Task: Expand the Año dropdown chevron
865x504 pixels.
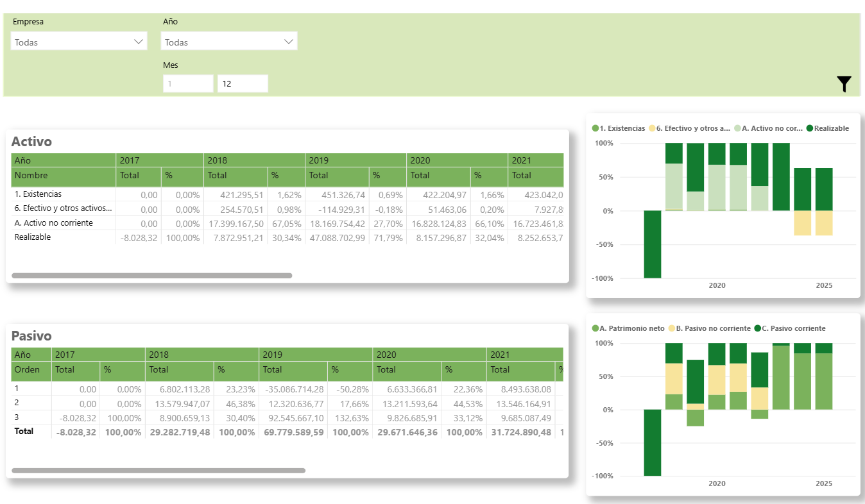Action: [x=288, y=42]
